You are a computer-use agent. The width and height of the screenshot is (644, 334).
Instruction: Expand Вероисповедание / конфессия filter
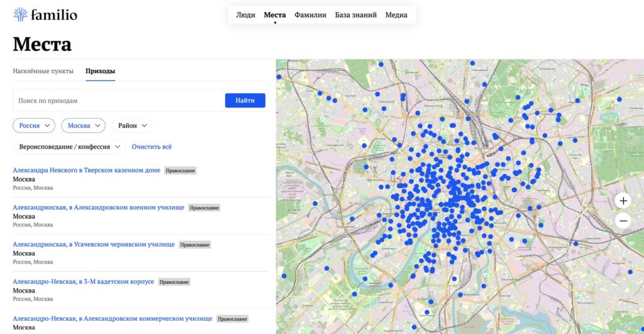pos(69,147)
